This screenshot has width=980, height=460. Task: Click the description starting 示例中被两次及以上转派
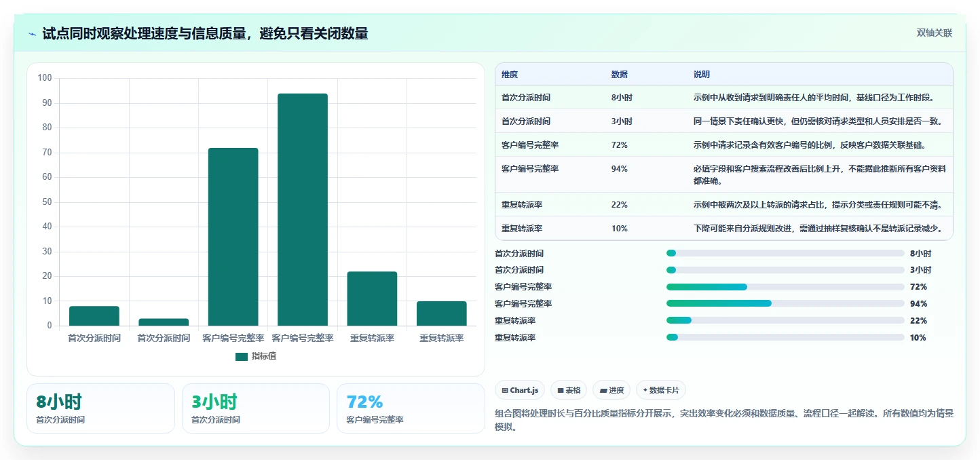click(818, 205)
